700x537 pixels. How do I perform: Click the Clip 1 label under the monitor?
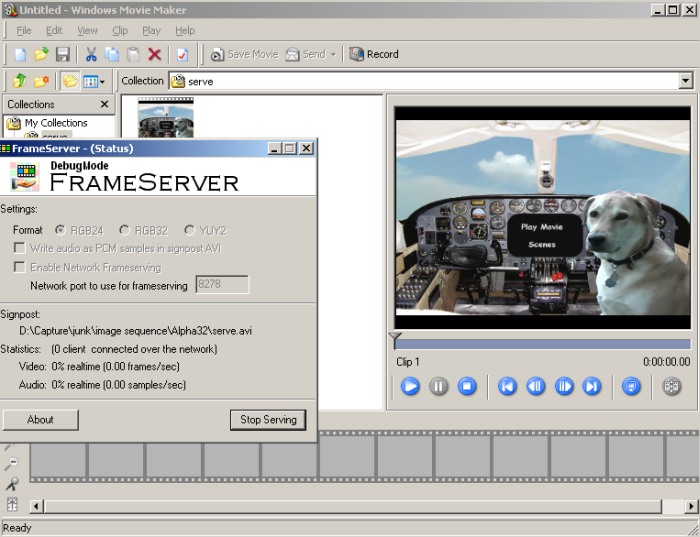tap(408, 362)
